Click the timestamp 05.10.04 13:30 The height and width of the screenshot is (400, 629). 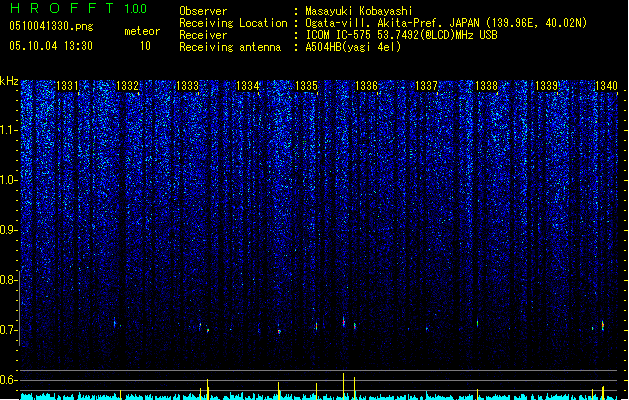[x=51, y=46]
